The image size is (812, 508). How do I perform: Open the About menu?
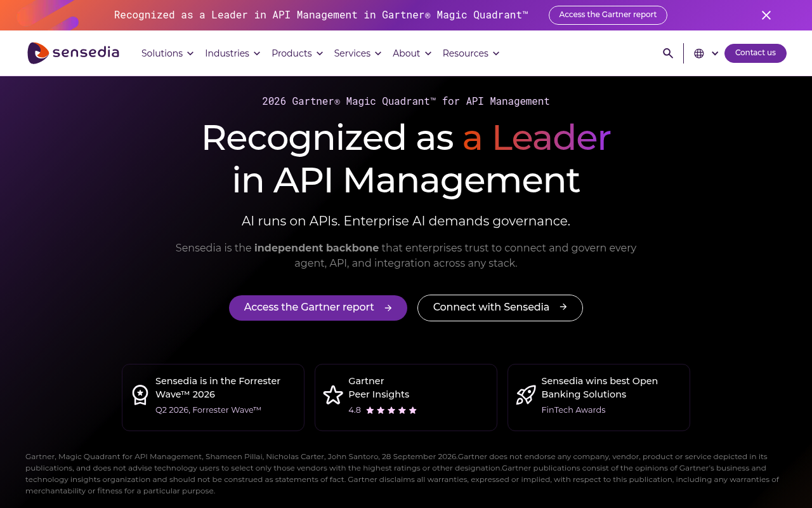[x=412, y=53]
